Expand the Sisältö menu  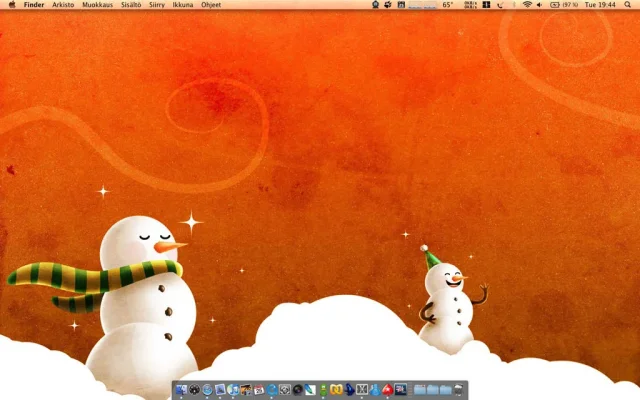click(131, 5)
